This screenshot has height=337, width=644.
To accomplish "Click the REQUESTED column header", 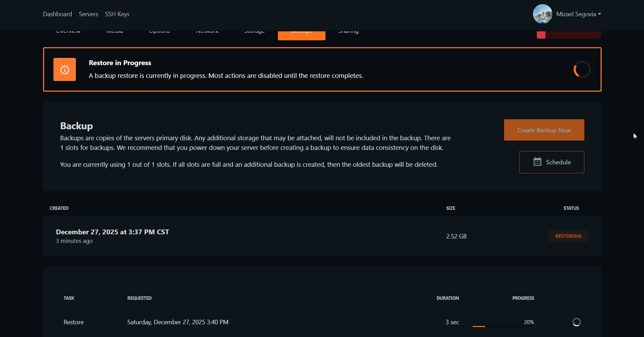I will [x=140, y=298].
